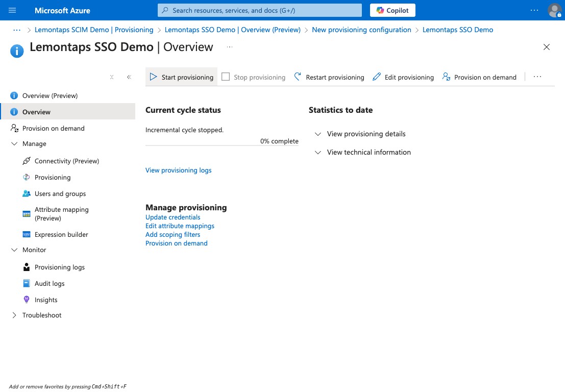Open Users and groups sidebar item
565x392 pixels.
[x=60, y=194]
